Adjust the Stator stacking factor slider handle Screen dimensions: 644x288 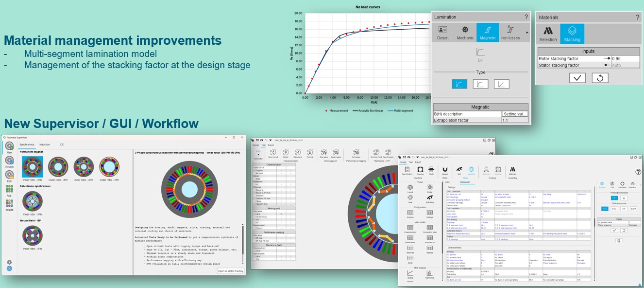pyautogui.click(x=607, y=65)
